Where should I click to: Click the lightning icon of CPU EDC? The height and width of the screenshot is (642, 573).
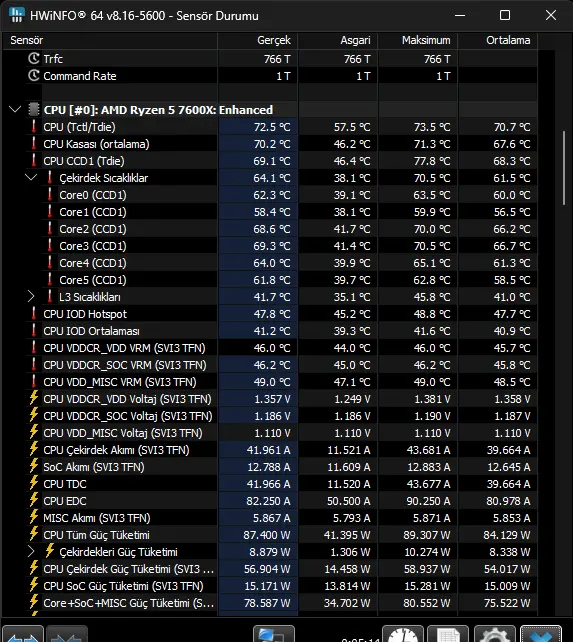point(34,501)
